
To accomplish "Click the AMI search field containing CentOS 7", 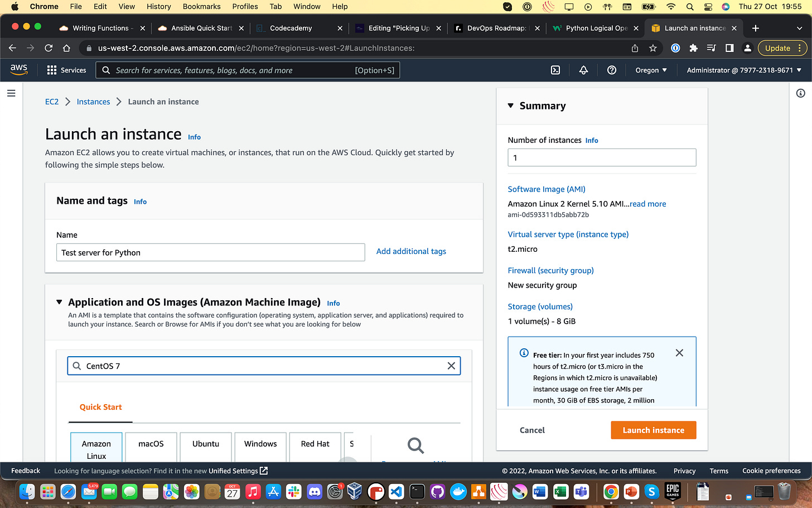I will click(264, 366).
